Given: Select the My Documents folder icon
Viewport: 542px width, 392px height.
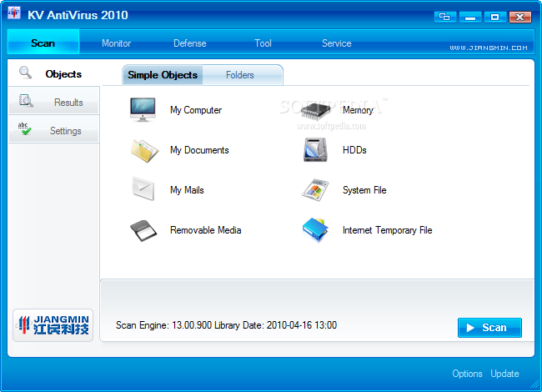Looking at the screenshot, I should pos(144,150).
